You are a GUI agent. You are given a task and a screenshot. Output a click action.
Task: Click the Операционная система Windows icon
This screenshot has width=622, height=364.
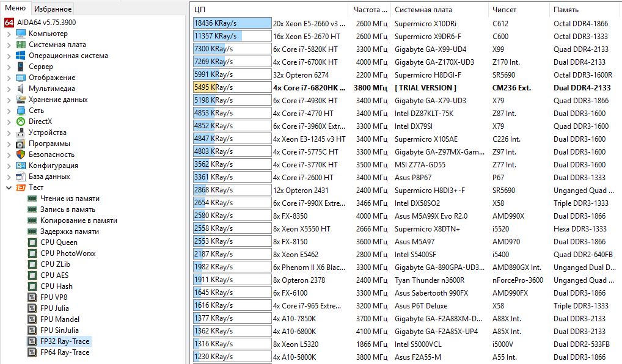pyautogui.click(x=21, y=56)
